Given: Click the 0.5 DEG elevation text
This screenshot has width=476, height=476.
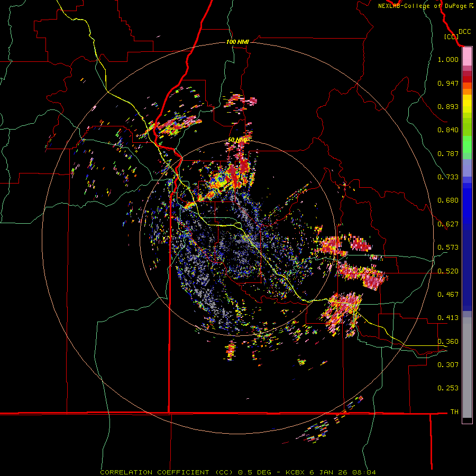Looking at the screenshot, I should pos(255,472).
